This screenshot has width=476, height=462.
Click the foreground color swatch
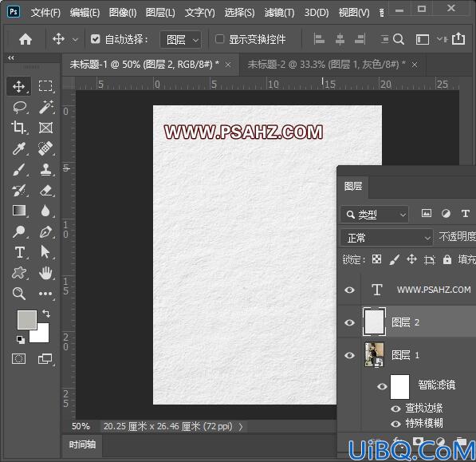(x=27, y=319)
